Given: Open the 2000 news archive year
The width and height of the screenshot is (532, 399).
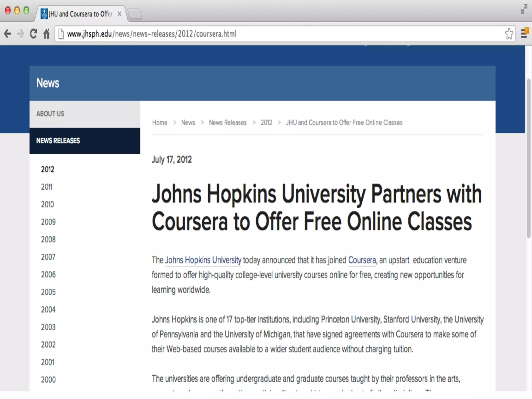Looking at the screenshot, I should [48, 380].
